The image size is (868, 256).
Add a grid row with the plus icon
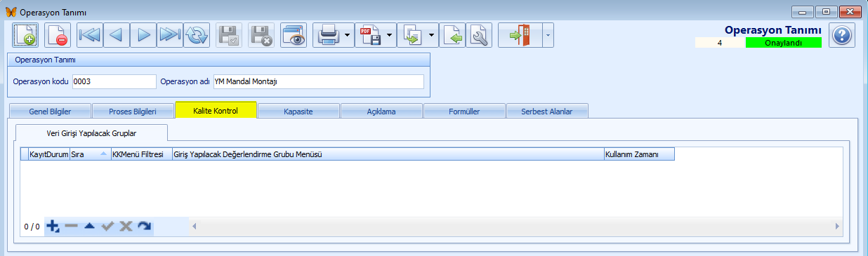tap(53, 226)
